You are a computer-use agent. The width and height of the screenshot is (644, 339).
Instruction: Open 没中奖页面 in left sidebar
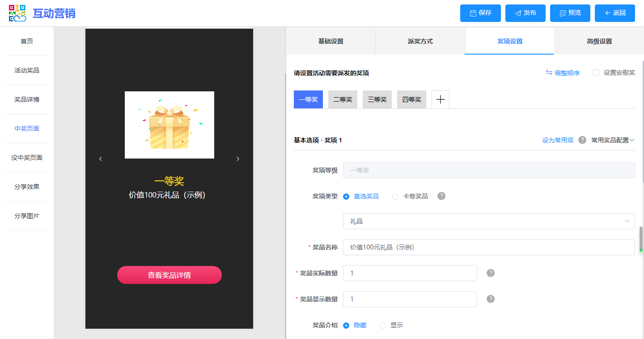pos(27,158)
